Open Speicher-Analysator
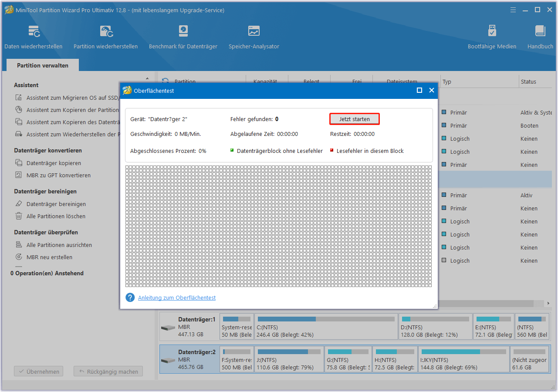Screen dimensions: 558x392 (254, 37)
